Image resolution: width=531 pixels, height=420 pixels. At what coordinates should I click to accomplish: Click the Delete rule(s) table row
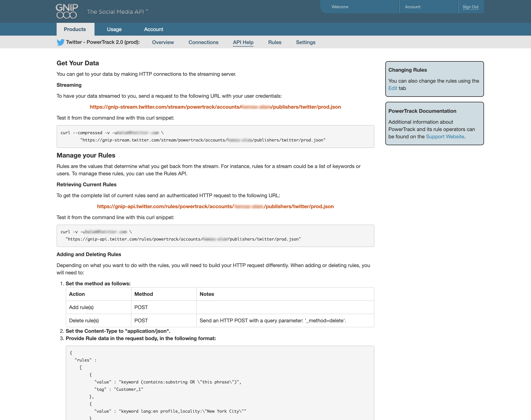(x=220, y=320)
